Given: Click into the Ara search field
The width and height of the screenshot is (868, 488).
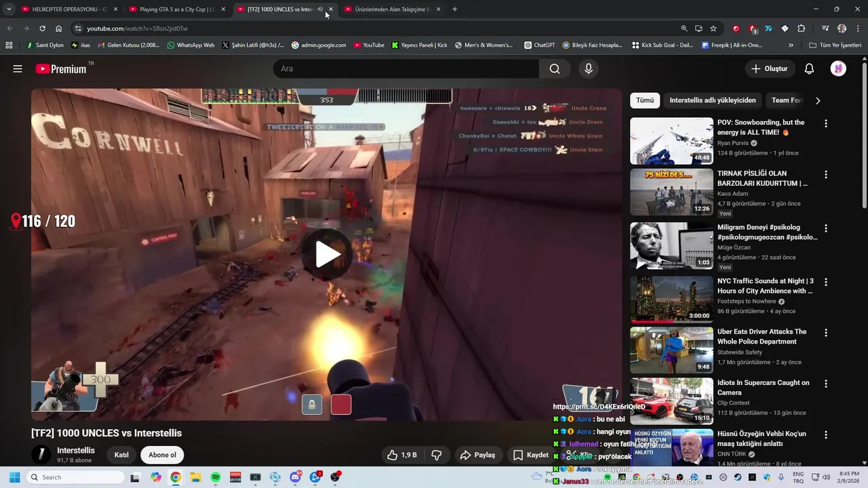Looking at the screenshot, I should [x=406, y=68].
